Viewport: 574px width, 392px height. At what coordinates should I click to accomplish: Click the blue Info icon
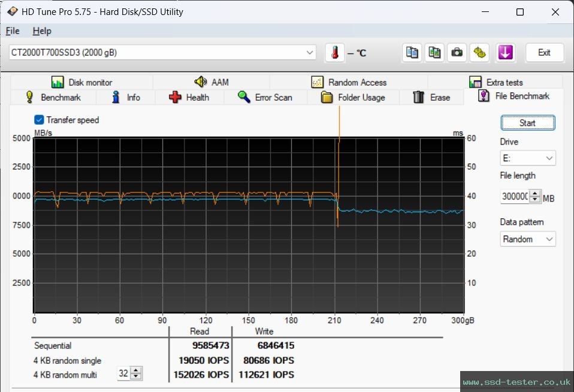116,97
